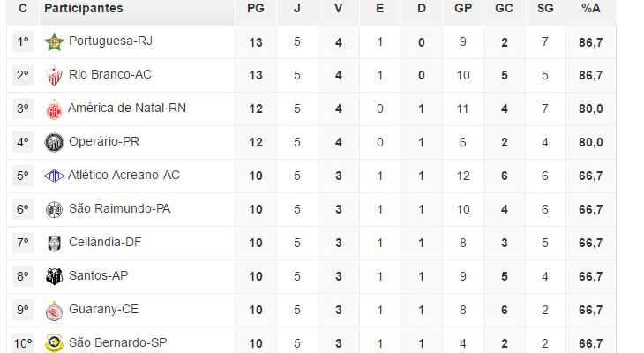Click the América de Natal-RN team logo
The width and height of the screenshot is (644, 353).
click(x=55, y=109)
